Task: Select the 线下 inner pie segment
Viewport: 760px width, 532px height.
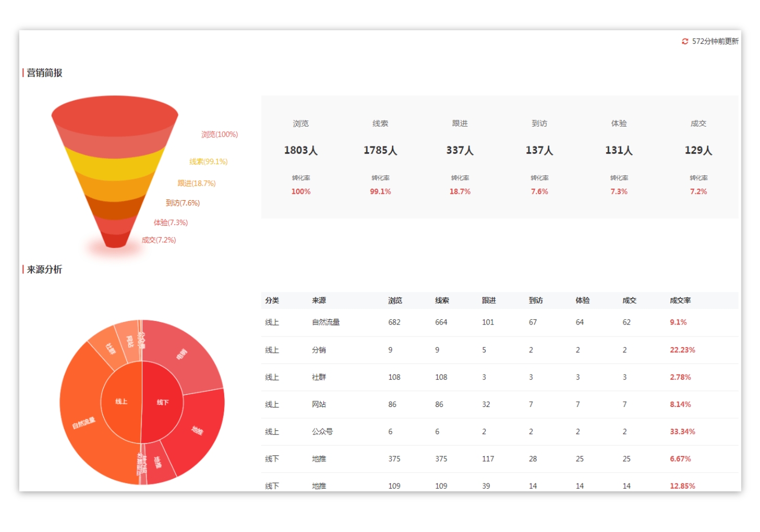Action: point(163,402)
